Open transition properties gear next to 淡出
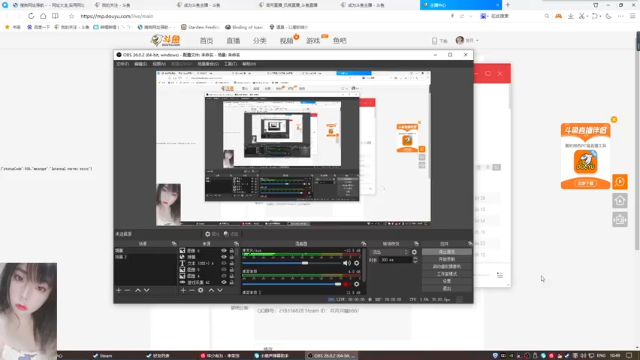 point(414,252)
